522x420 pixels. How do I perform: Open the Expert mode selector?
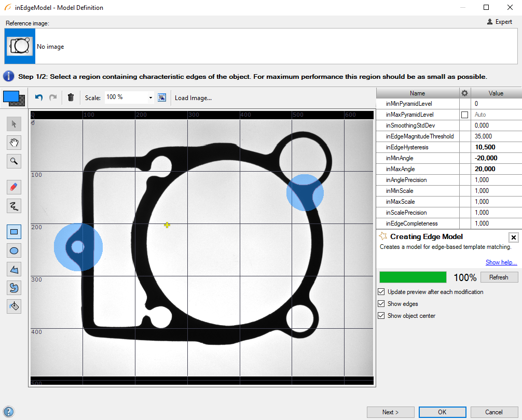pos(500,22)
